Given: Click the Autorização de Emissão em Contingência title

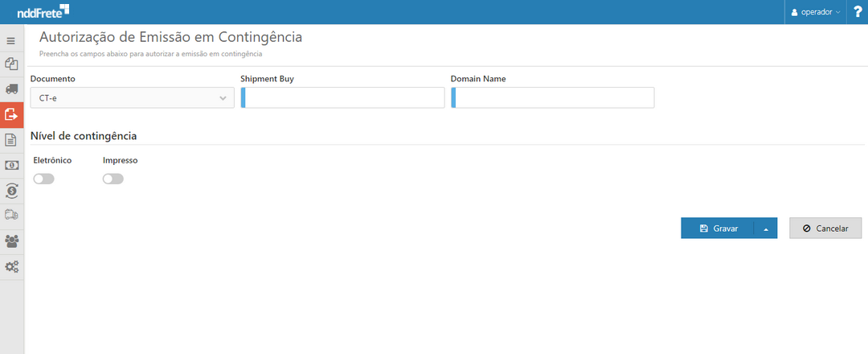Looking at the screenshot, I should [170, 38].
